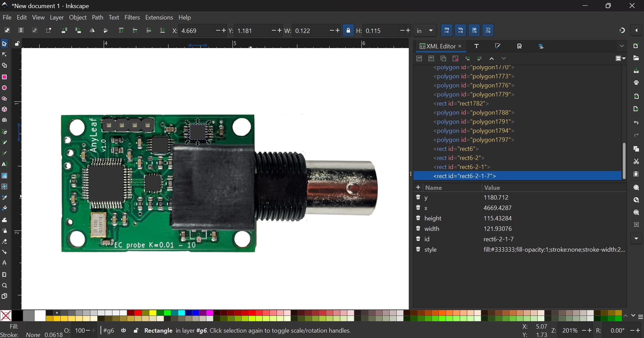This screenshot has height=338, width=644.
Task: Click Print document icon
Action: [636, 83]
